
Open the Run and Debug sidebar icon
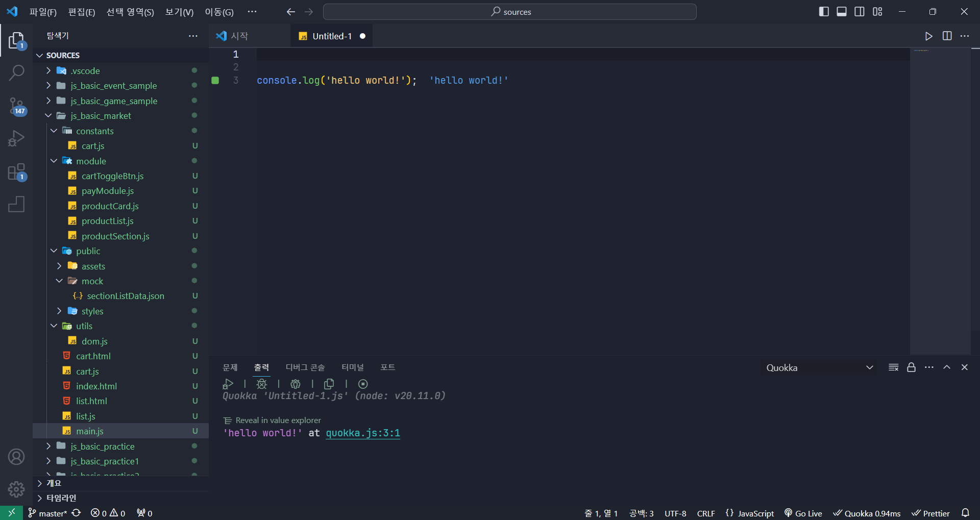[x=17, y=138]
